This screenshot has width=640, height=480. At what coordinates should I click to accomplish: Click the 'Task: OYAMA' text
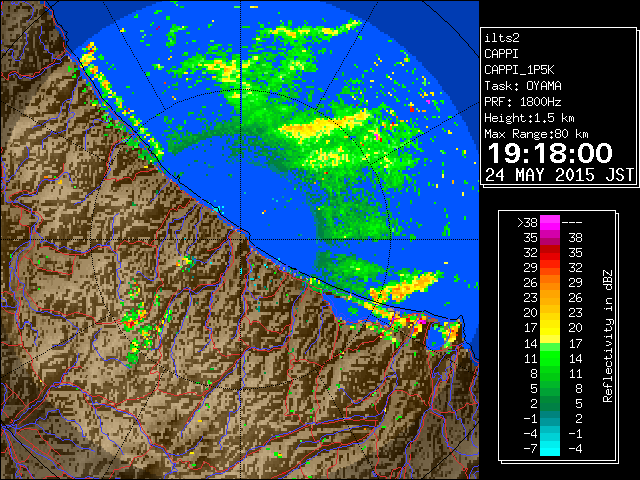click(523, 86)
